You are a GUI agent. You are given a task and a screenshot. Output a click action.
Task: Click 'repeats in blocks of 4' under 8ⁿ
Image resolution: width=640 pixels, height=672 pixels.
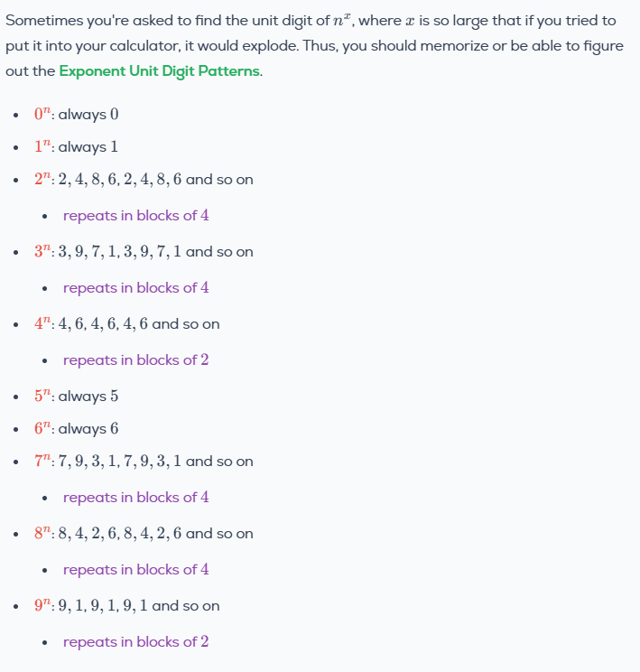pos(135,570)
